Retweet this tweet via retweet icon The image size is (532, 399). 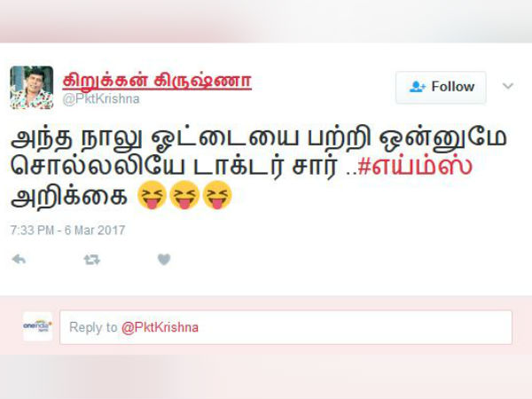point(91,260)
